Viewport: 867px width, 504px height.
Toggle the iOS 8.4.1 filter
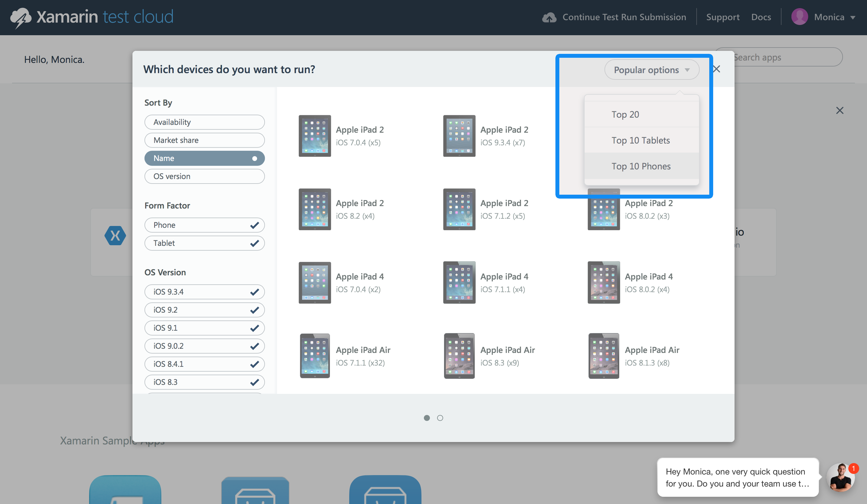tap(204, 364)
